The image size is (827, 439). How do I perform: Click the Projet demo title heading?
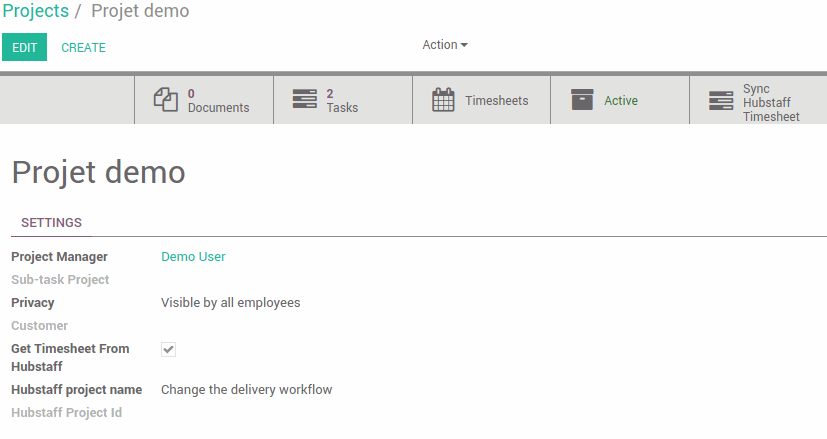coord(99,173)
